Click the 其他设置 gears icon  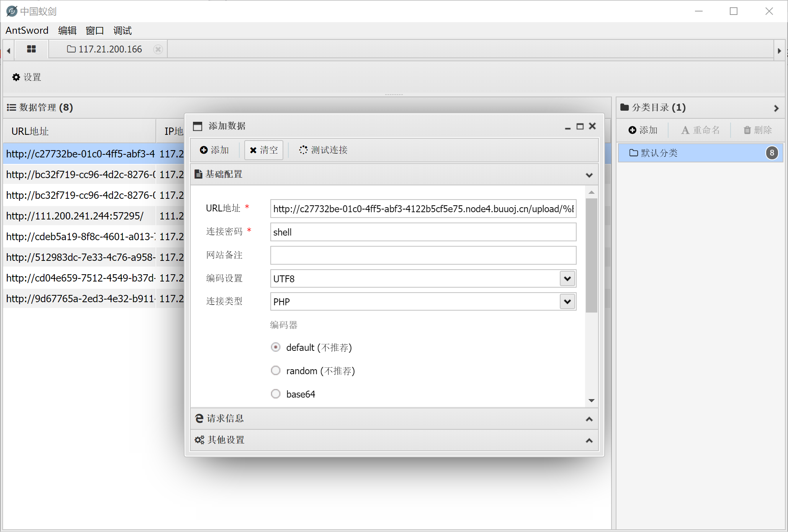[x=199, y=440]
